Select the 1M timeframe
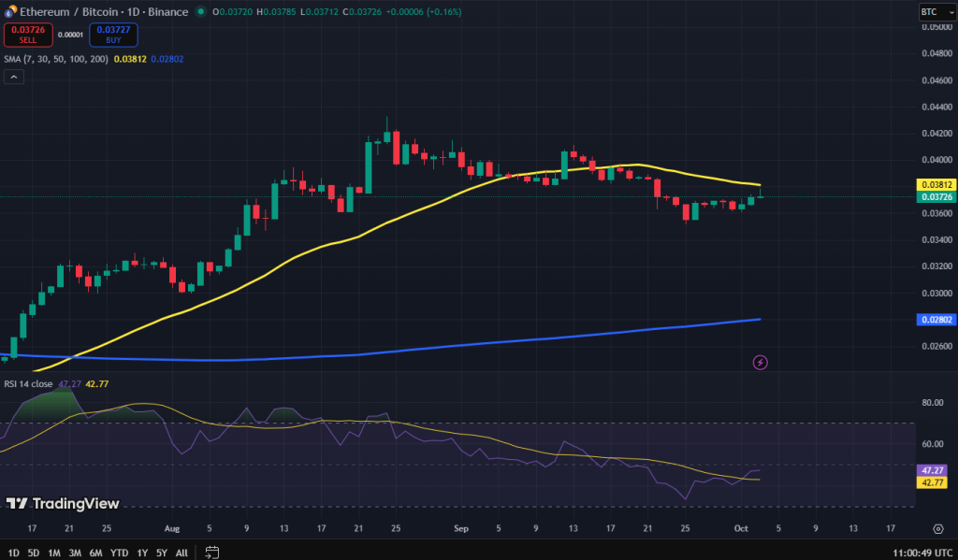This screenshot has width=958, height=560. tap(52, 553)
